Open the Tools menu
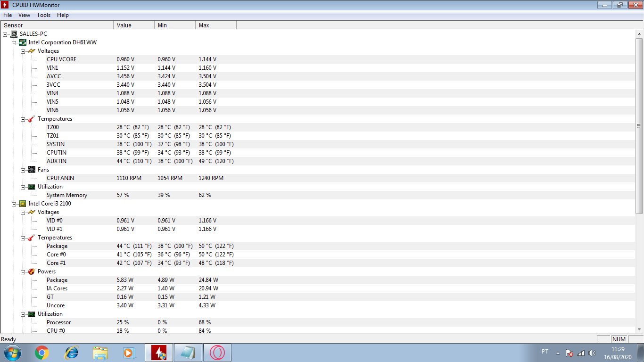 (x=44, y=15)
